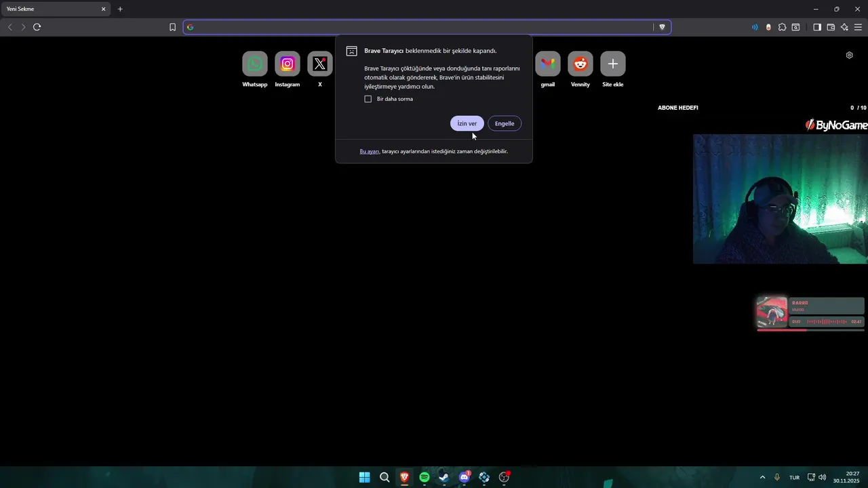868x488 pixels.
Task: Click the music player album art
Action: coord(772,312)
